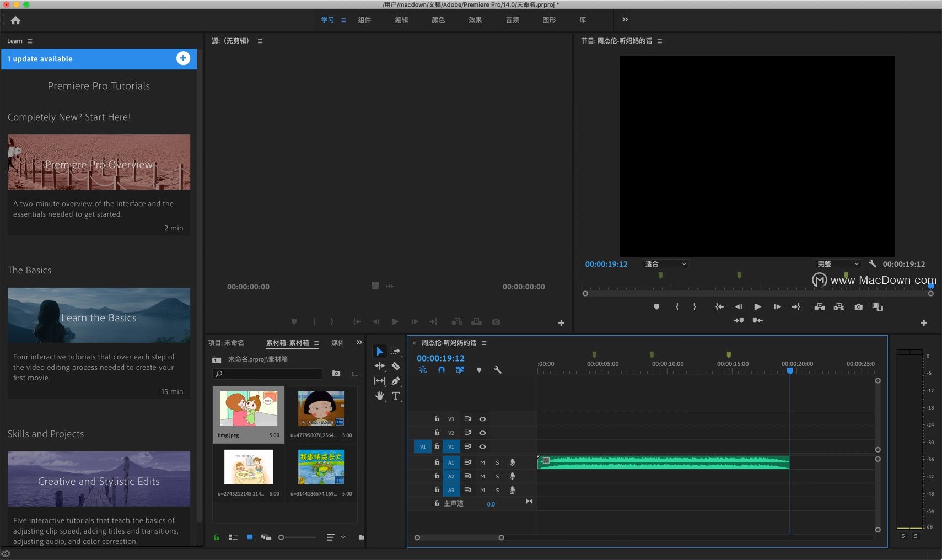Open sort icons dropdown arrow in bin

[x=343, y=537]
